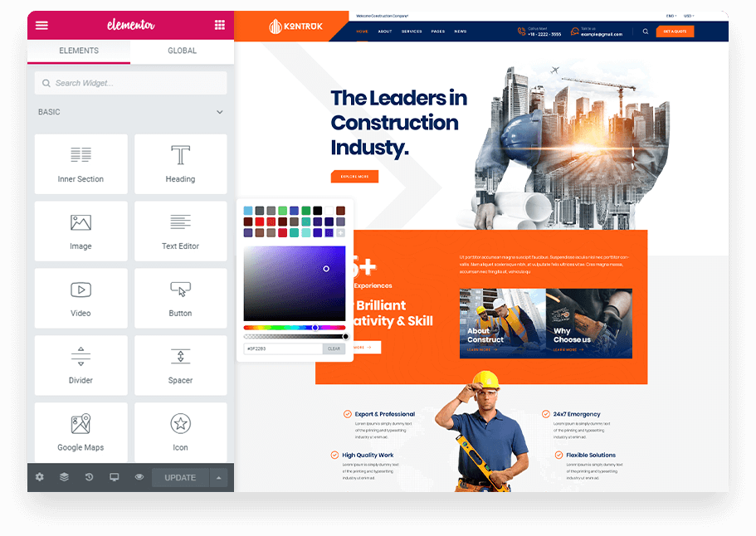Click the High Quality Work heading
The image size is (756, 536).
(368, 455)
